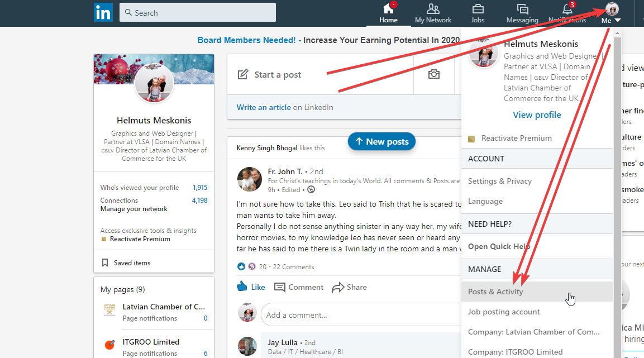Screen dimensions: 644x358
Task: Click the New posts button
Action: 381,142
